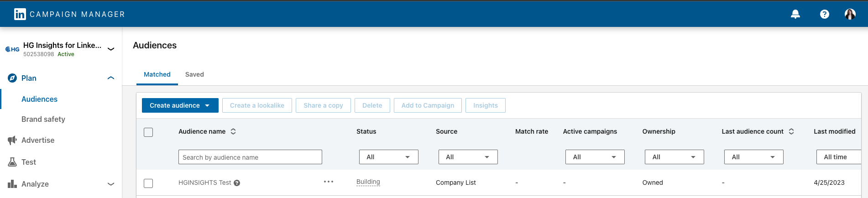Open the notifications bell

click(x=795, y=14)
